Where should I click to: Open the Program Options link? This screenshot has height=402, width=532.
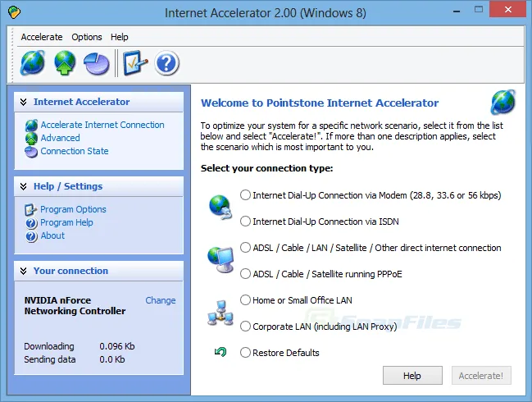[x=73, y=209]
